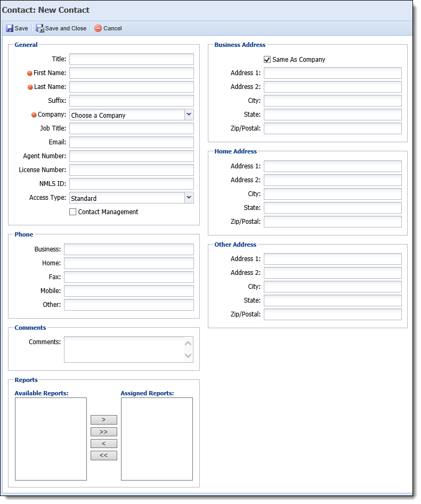Click Home Address City field
This screenshot has height=504, width=421.
pyautogui.click(x=333, y=194)
